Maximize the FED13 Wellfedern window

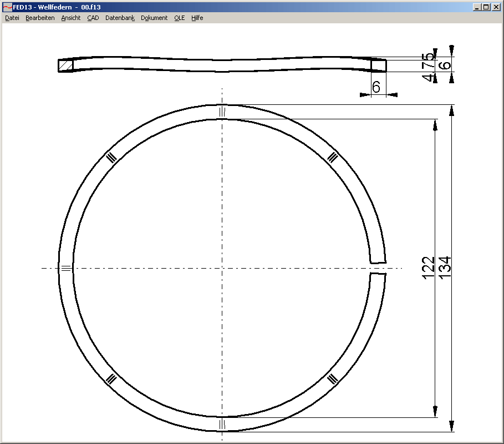pyautogui.click(x=486, y=7)
